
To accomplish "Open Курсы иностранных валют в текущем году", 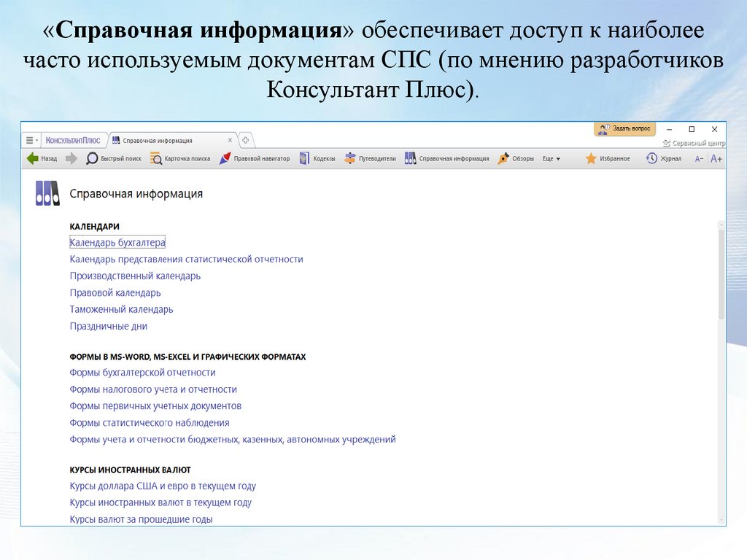I will click(x=160, y=502).
